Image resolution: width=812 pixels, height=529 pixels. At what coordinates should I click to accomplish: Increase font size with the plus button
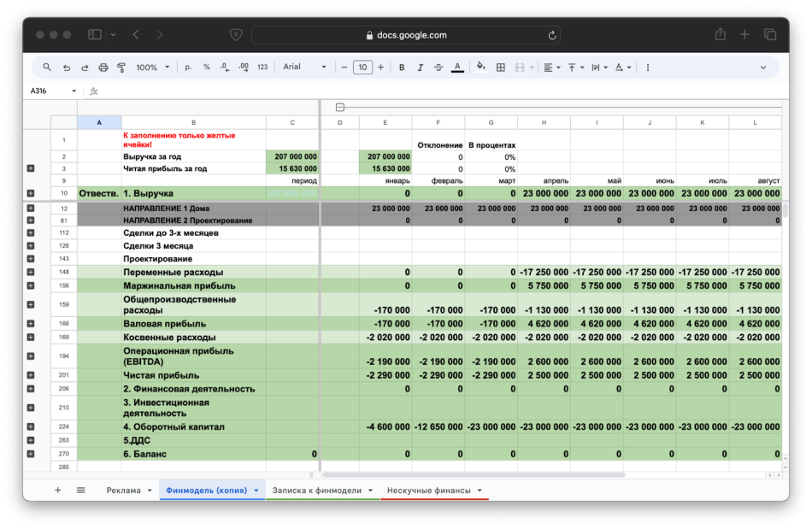pyautogui.click(x=380, y=68)
